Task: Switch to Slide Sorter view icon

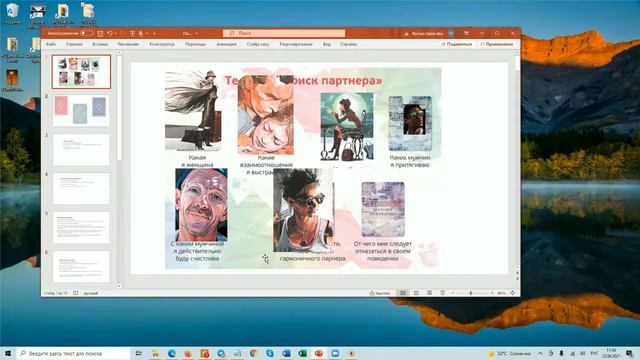Action: coord(416,293)
